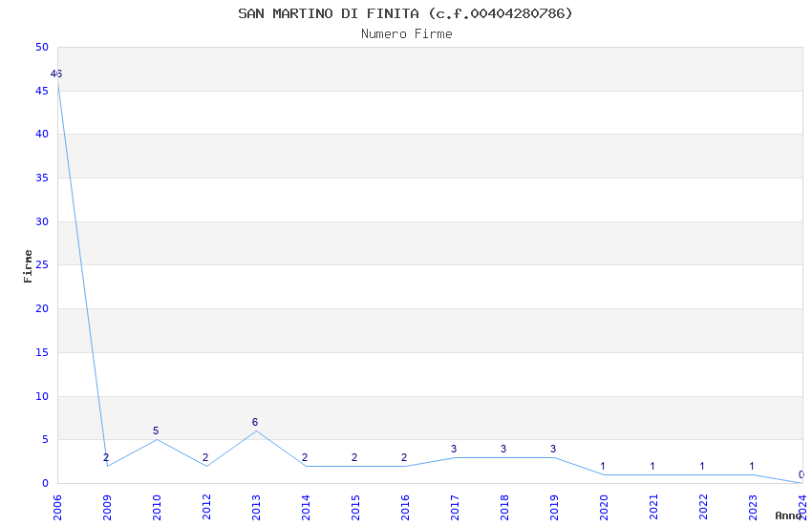Click the year 2017 on x-axis
812x525 pixels.
tap(455, 507)
